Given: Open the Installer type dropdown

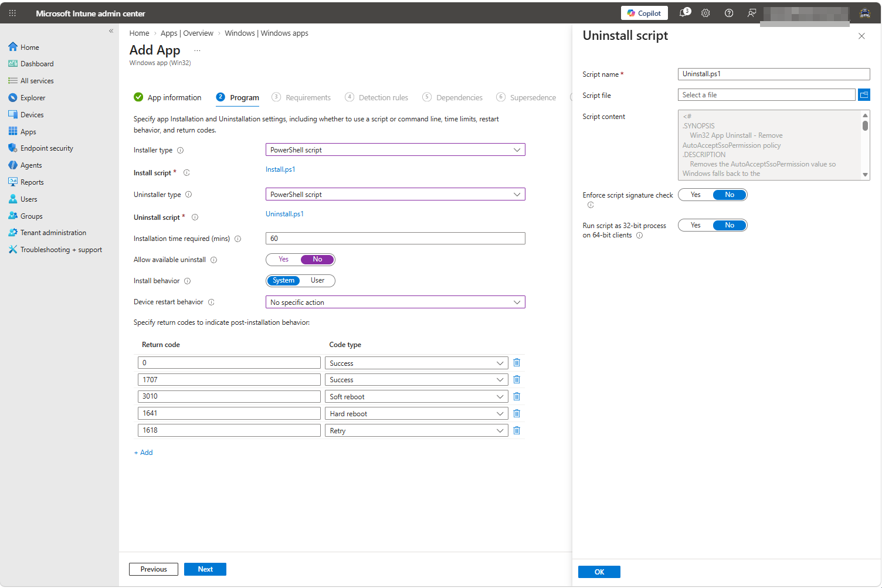Looking at the screenshot, I should tap(395, 150).
